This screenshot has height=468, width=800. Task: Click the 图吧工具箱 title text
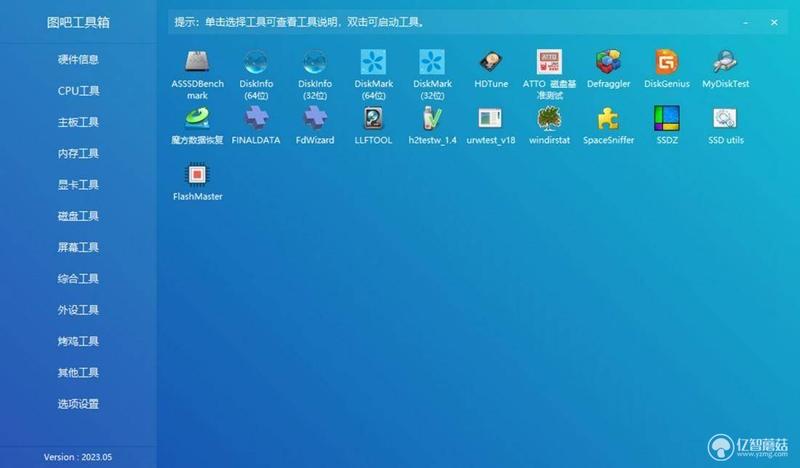78,22
